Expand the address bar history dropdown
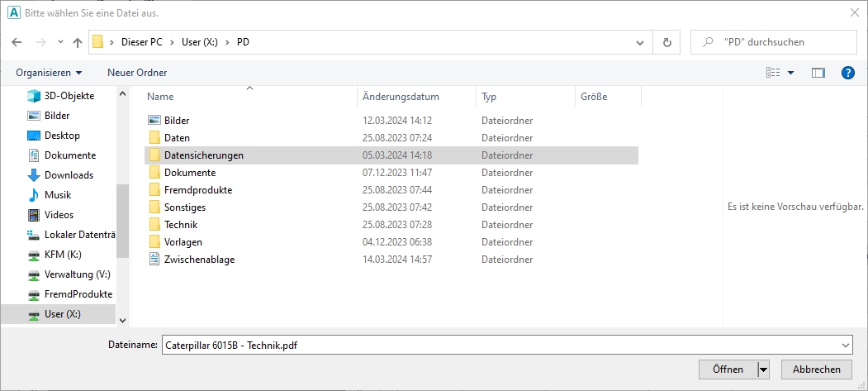 [640, 43]
